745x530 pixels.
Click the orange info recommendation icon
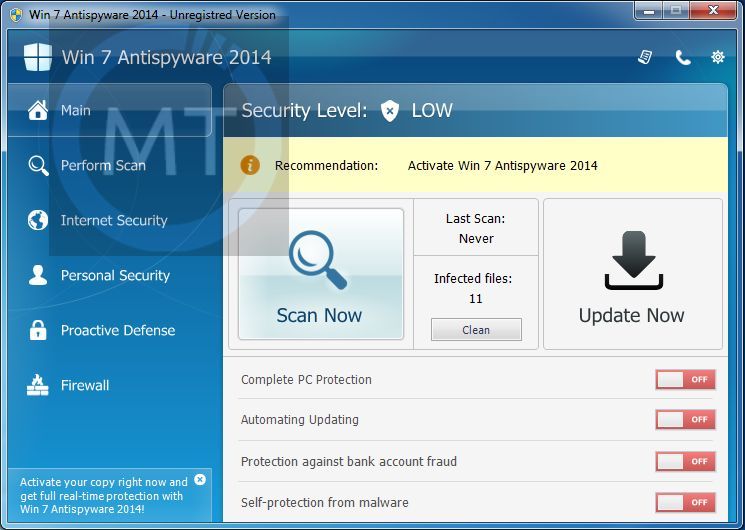pyautogui.click(x=250, y=165)
